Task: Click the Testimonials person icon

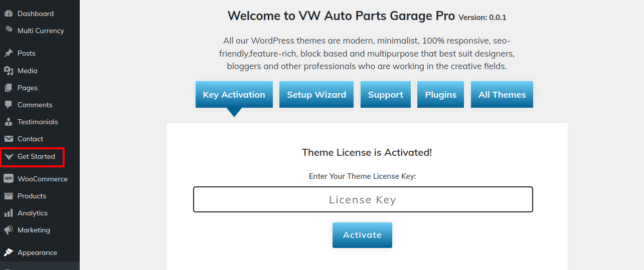Action: tap(9, 122)
